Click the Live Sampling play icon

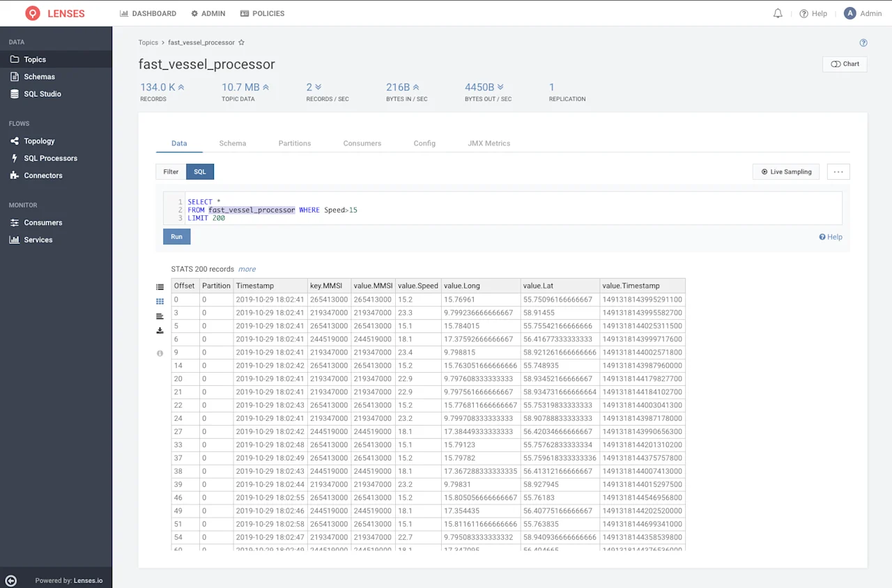click(764, 171)
